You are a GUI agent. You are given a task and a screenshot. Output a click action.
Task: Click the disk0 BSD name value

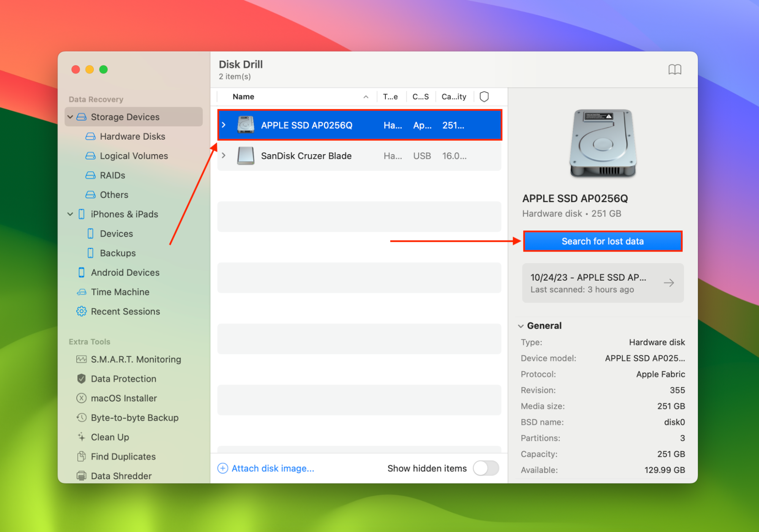[x=674, y=422]
